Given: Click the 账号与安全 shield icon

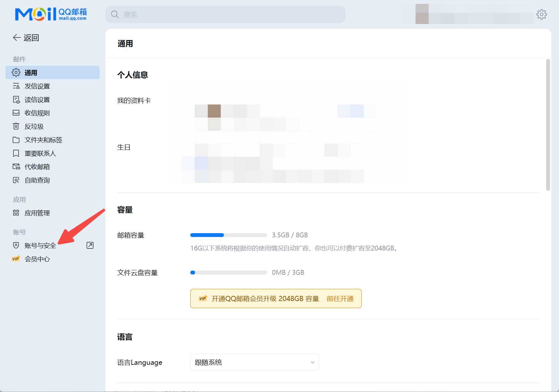Looking at the screenshot, I should (16, 245).
